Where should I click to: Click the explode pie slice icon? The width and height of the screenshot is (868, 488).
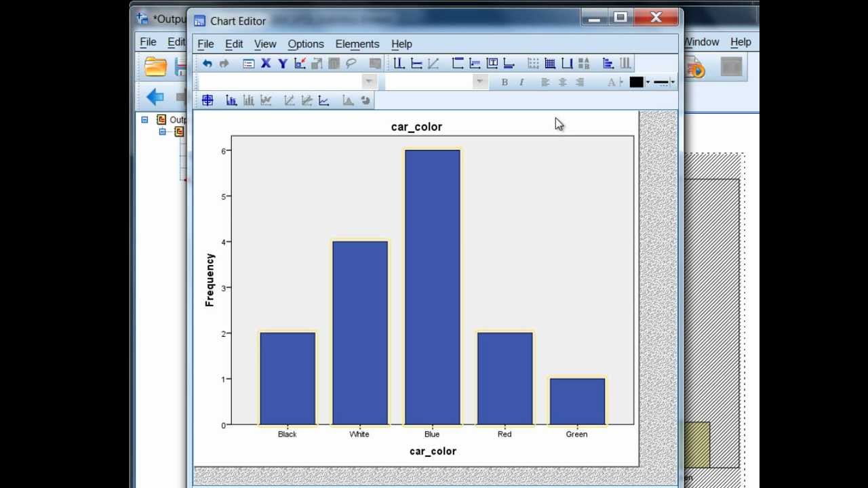point(366,100)
